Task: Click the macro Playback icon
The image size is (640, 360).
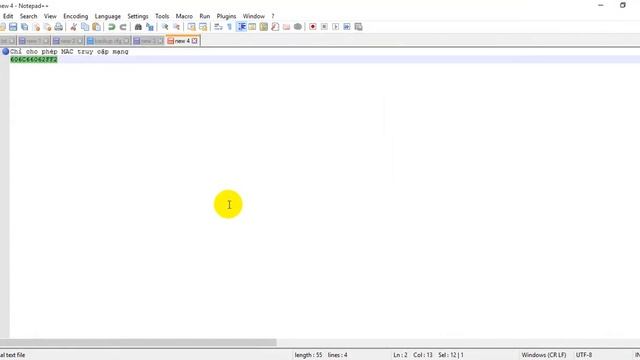Action: pos(336,27)
